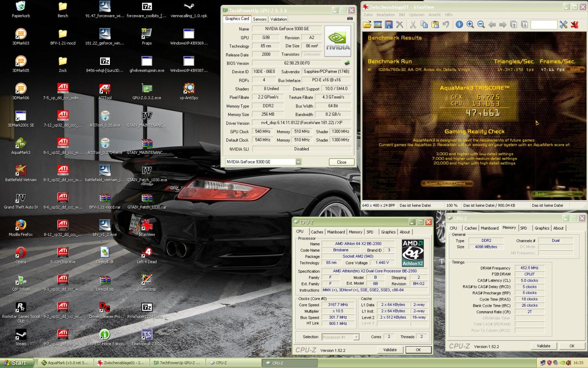Switch to the Validation tab in GPU-Z
The height and width of the screenshot is (368, 588).
pyautogui.click(x=278, y=19)
